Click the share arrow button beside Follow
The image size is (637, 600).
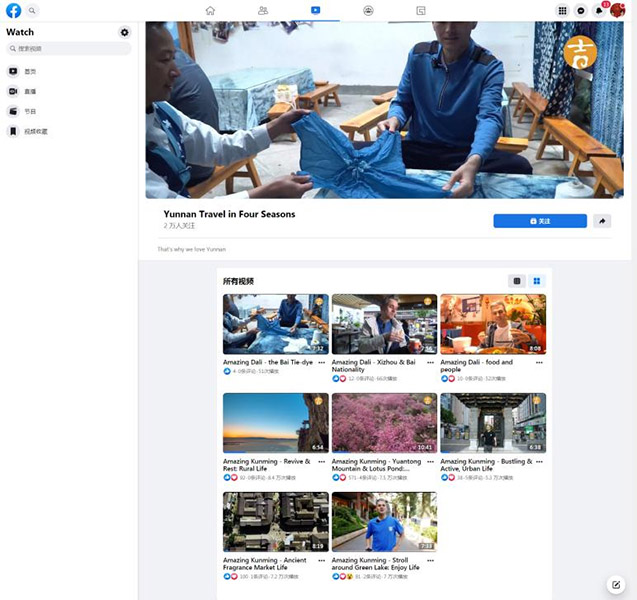click(x=602, y=221)
